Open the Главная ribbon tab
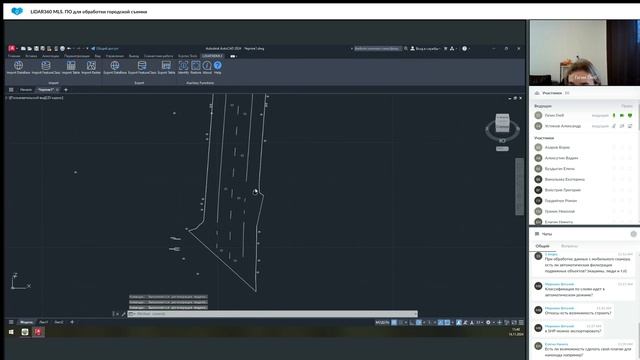The width and height of the screenshot is (640, 360). pyautogui.click(x=14, y=56)
